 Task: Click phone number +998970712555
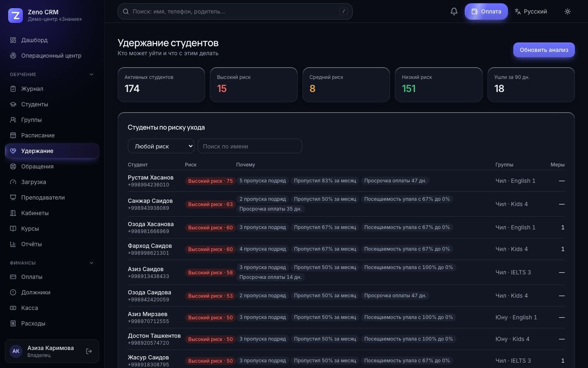click(148, 321)
